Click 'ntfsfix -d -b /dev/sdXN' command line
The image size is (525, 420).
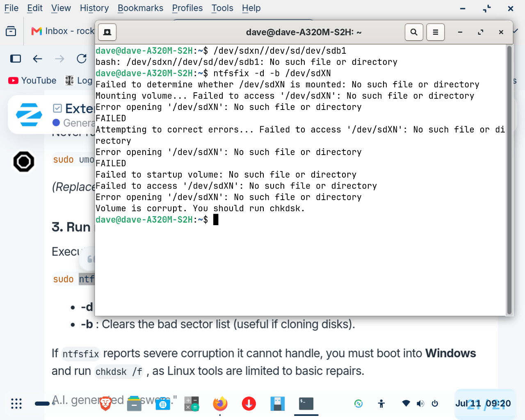click(x=272, y=73)
